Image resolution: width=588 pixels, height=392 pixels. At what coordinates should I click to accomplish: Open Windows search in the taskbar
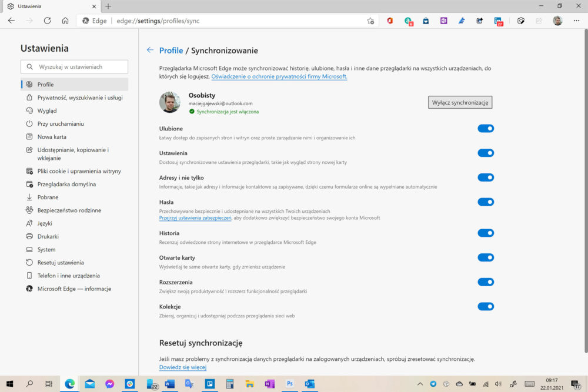point(29,384)
